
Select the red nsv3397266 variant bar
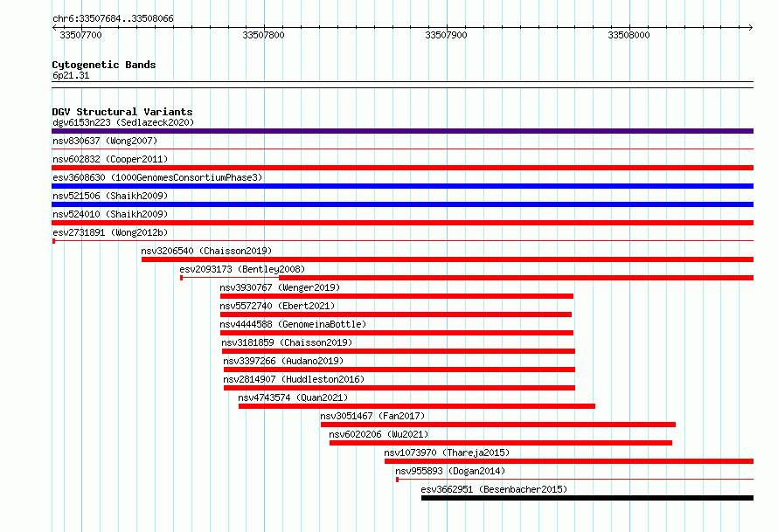tap(399, 370)
